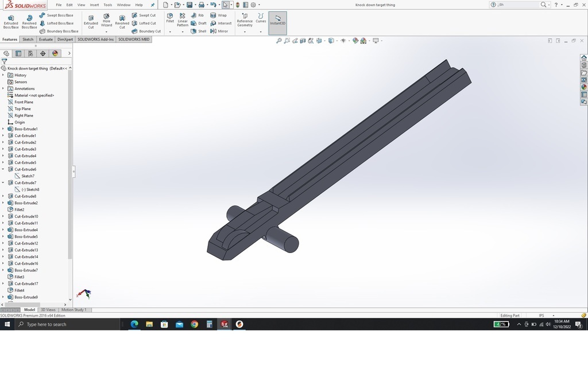Open Chrome from the taskbar

[194, 324]
